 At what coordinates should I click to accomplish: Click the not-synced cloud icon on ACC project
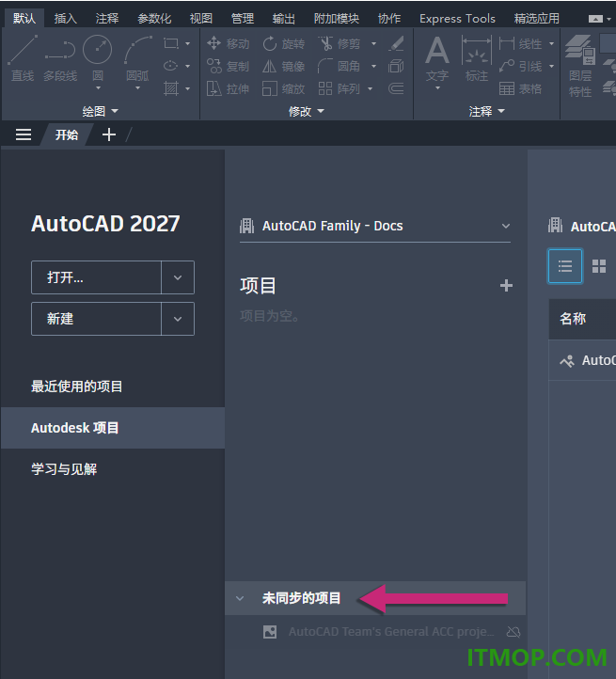[x=513, y=632]
